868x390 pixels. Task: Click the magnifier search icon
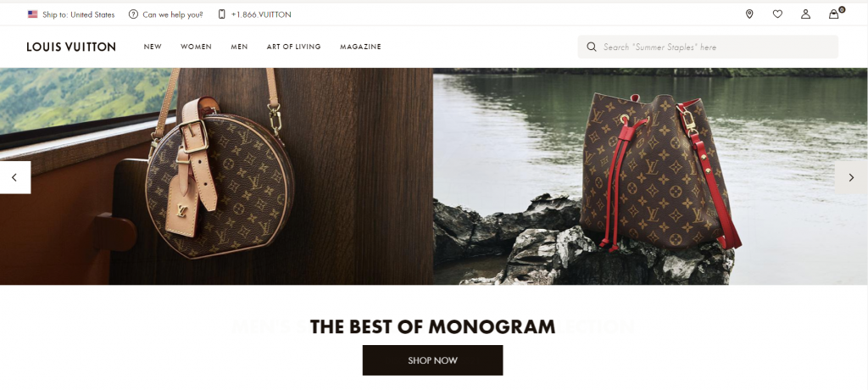(591, 47)
